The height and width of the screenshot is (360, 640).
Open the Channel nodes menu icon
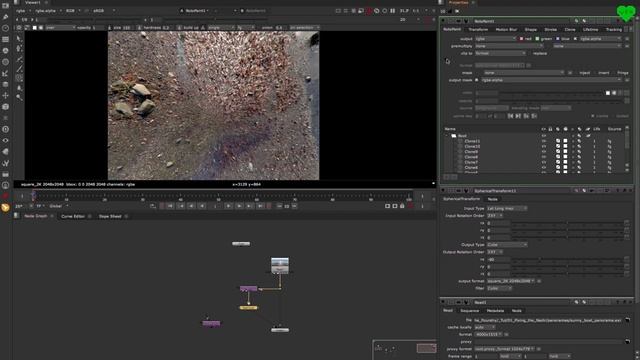click(5, 40)
